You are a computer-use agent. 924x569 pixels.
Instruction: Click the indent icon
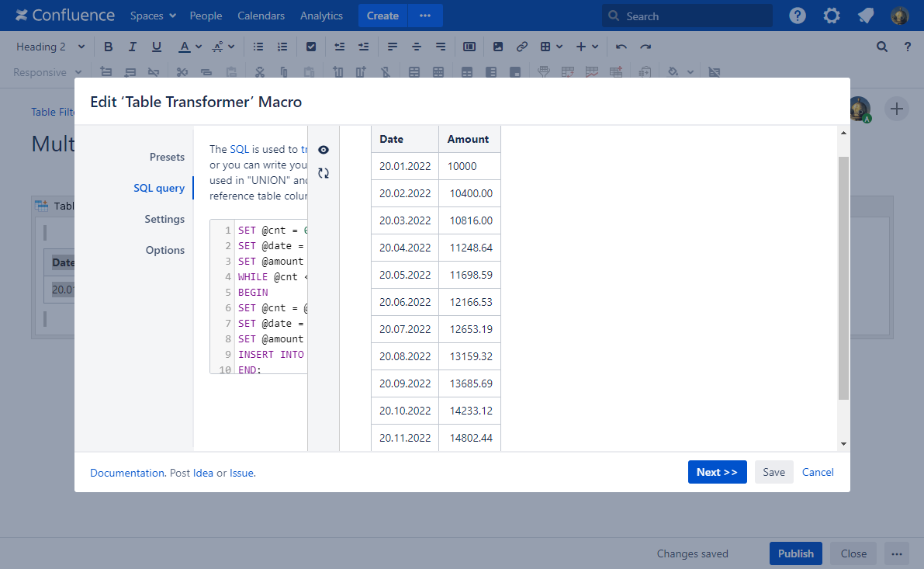coord(364,47)
